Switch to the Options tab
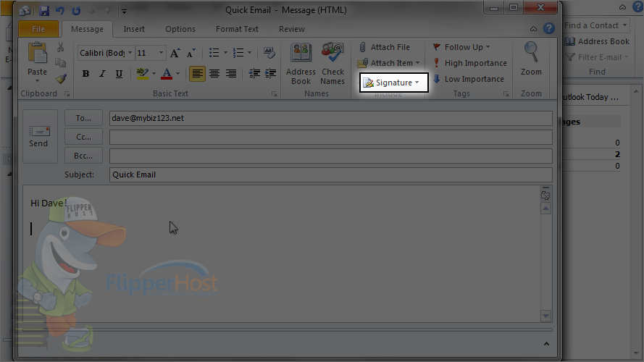 [180, 29]
